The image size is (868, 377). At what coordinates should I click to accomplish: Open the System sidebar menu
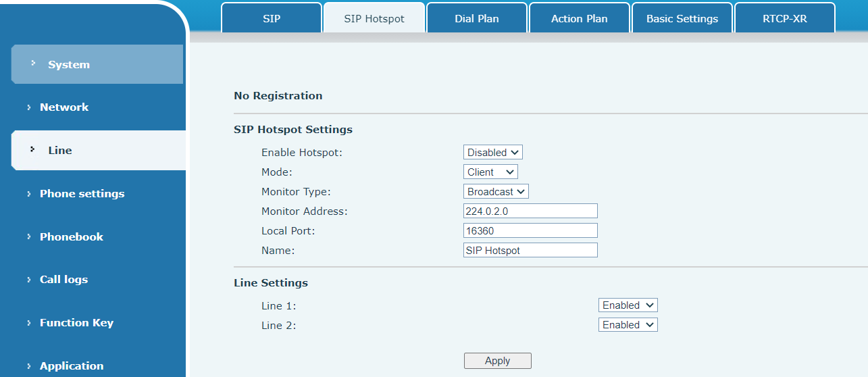[97, 64]
